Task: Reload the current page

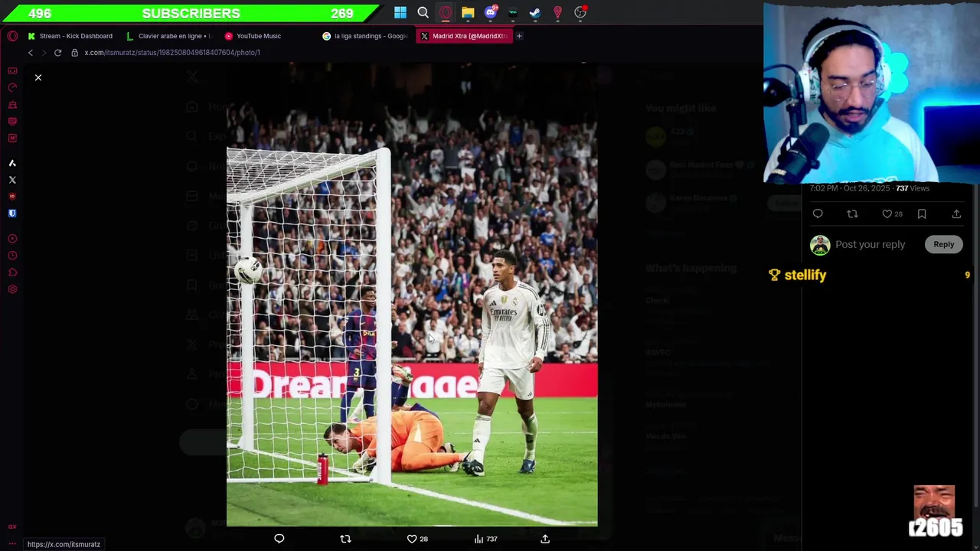Action: click(57, 53)
